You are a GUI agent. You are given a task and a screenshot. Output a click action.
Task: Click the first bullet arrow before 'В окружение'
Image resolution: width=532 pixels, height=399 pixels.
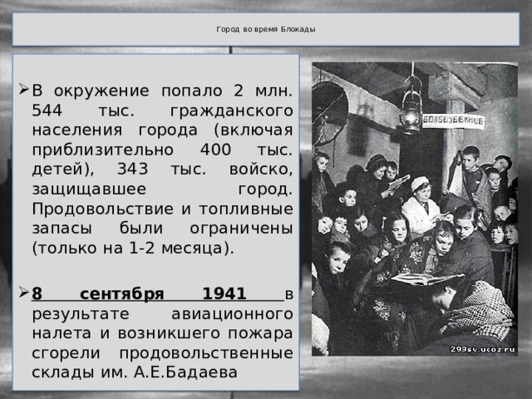pos(24,89)
